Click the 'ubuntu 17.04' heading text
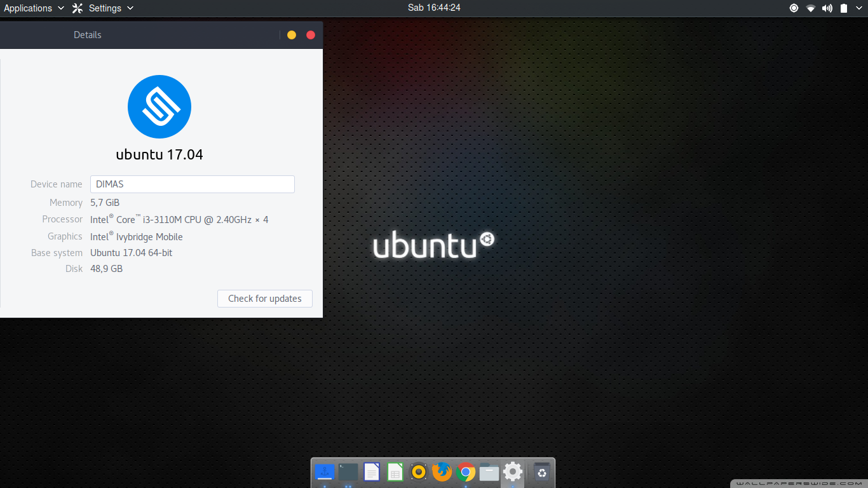This screenshot has width=868, height=488. pos(159,154)
